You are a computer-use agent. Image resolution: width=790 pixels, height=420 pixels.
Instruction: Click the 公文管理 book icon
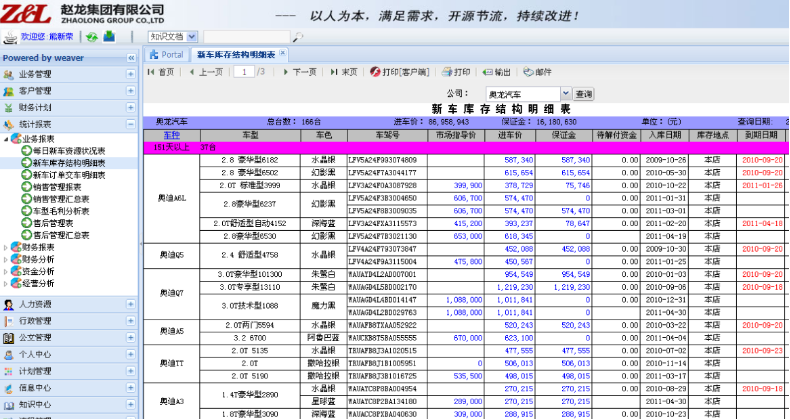9,338
